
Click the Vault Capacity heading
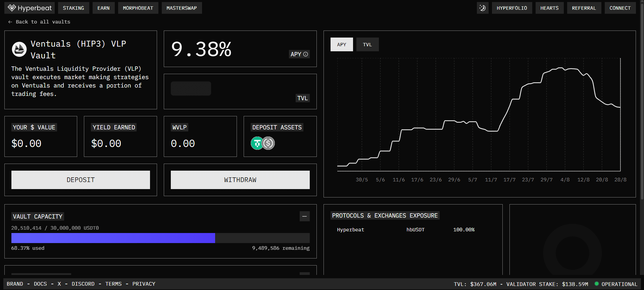[38, 217]
